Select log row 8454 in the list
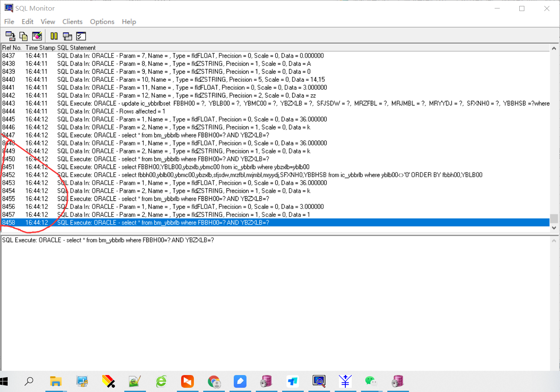Image resolution: width=560 pixels, height=392 pixels. tap(276, 191)
